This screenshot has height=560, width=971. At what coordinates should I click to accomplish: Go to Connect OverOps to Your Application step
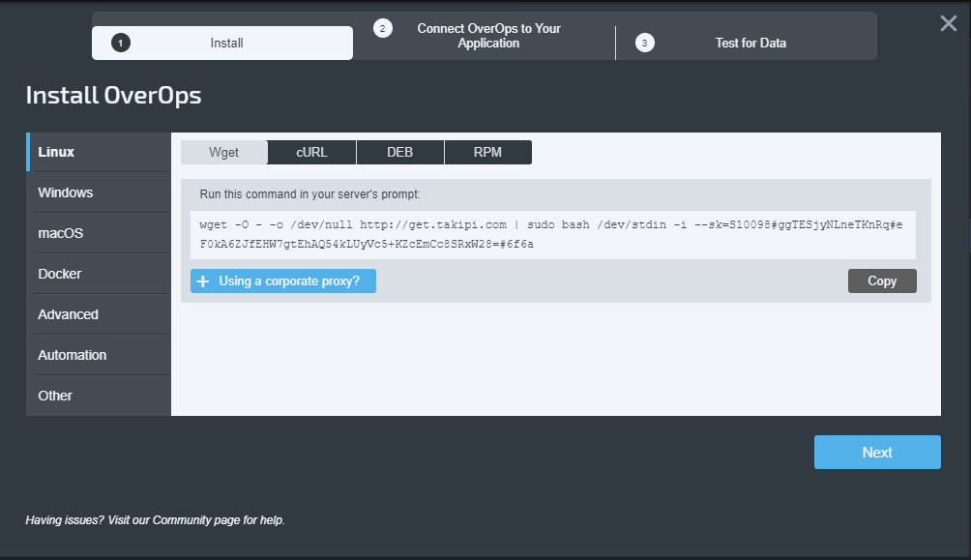485,36
